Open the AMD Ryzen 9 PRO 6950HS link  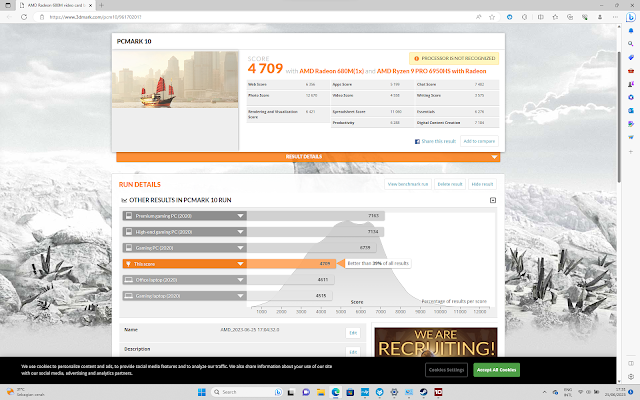[431, 71]
